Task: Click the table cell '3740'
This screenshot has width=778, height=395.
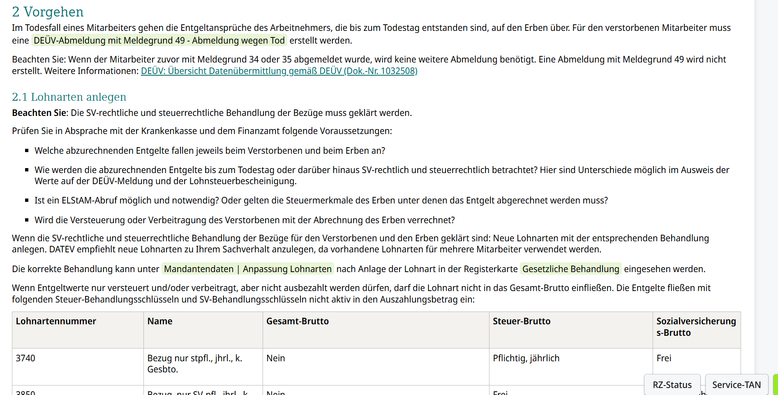Action: coord(78,367)
